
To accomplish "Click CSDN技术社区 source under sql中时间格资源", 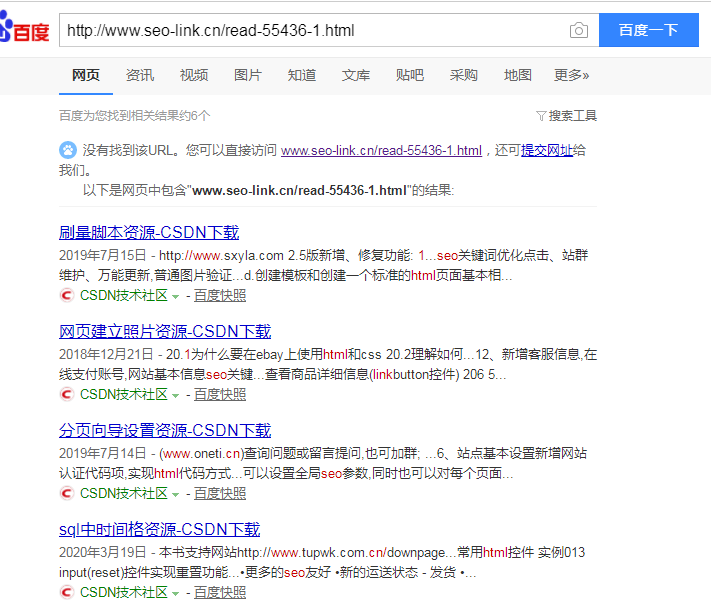I will point(124,592).
